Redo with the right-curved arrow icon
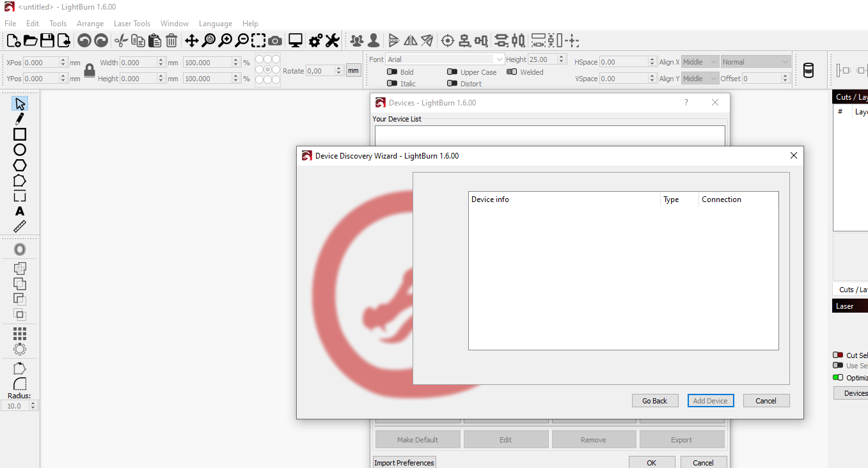The height and width of the screenshot is (468, 868). [x=101, y=41]
